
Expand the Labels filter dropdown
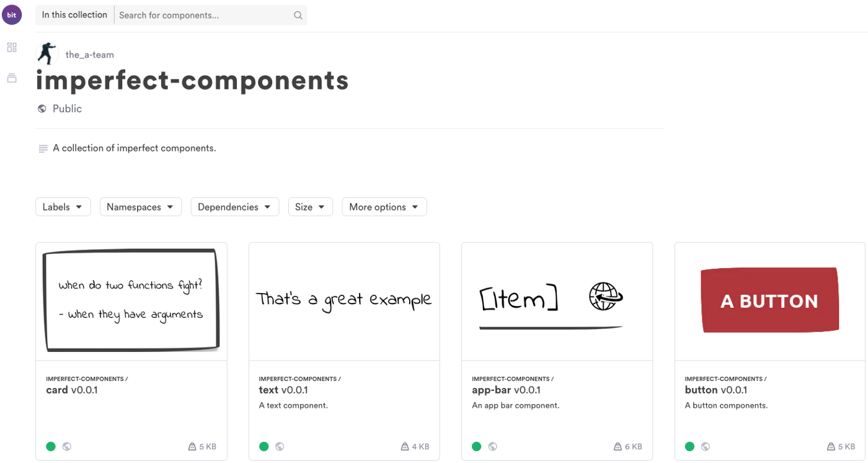click(x=63, y=207)
